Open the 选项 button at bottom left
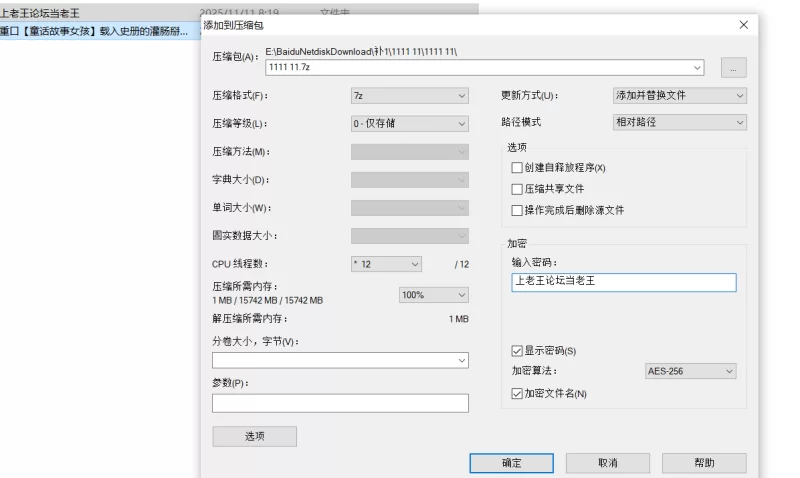Viewport: 800px width, 478px height. pos(254,436)
